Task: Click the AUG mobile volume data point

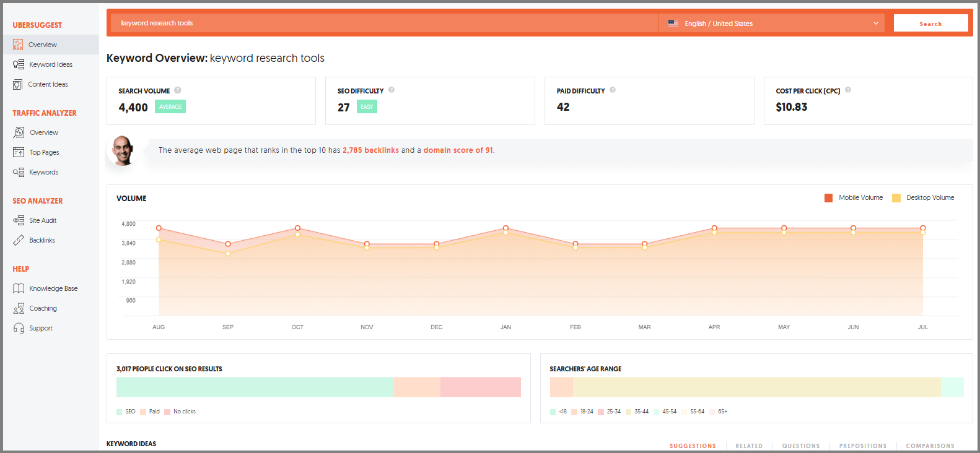Action: click(159, 228)
